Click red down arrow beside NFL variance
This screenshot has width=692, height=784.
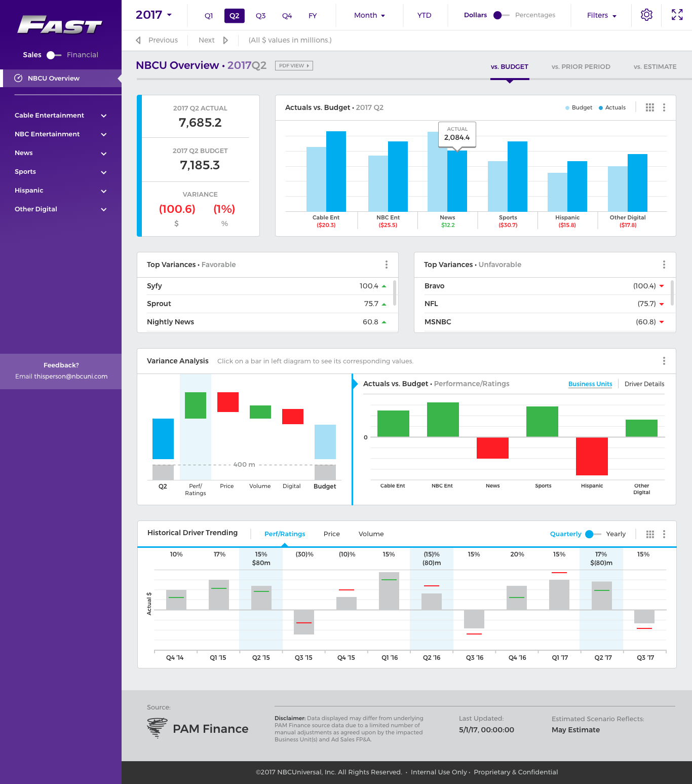[x=662, y=304]
